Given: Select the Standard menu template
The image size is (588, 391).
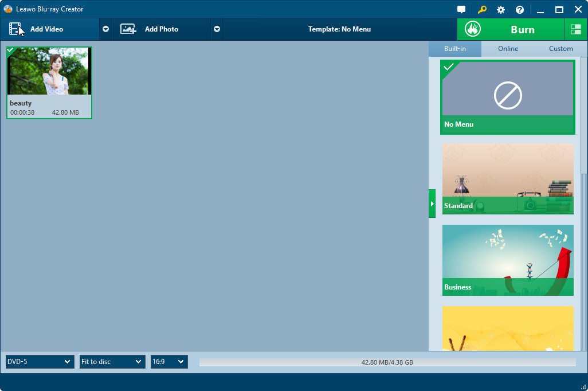Looking at the screenshot, I should tap(508, 179).
